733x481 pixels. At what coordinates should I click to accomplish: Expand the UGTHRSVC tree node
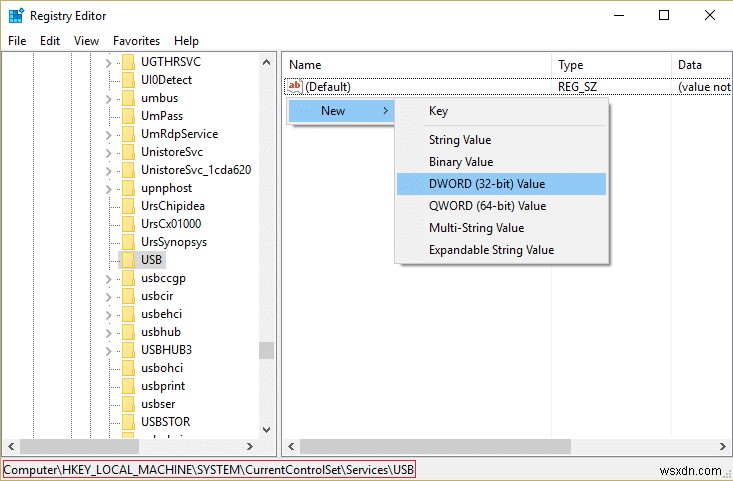tap(108, 63)
